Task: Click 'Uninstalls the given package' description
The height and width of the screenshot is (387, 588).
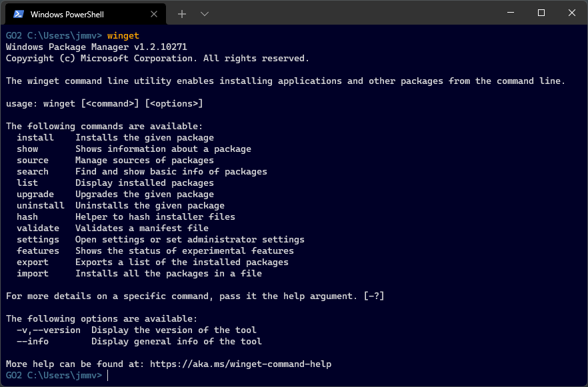Action: [x=149, y=206]
